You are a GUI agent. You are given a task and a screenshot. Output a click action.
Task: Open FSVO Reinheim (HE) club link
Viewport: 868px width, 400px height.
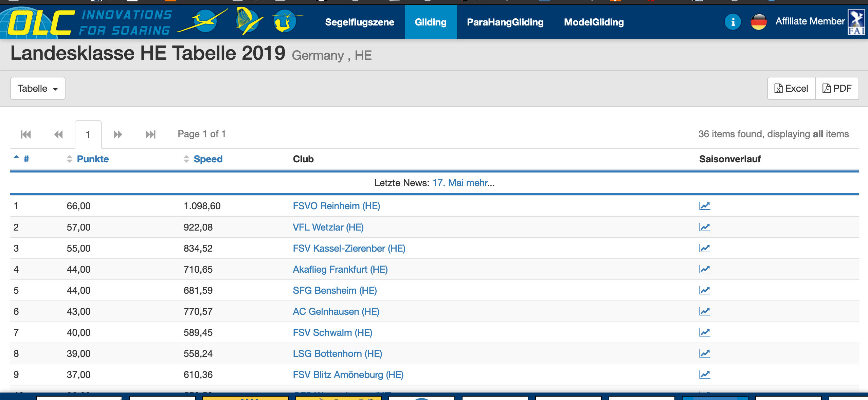click(336, 206)
